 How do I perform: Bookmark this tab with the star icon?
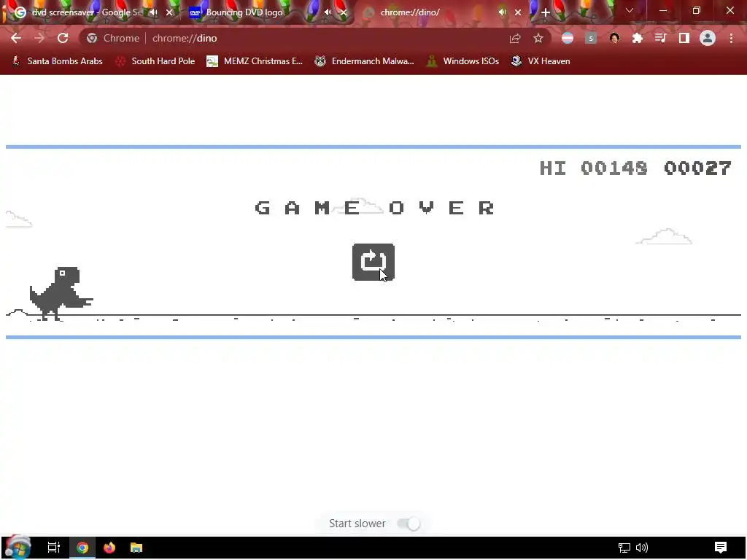coord(538,38)
